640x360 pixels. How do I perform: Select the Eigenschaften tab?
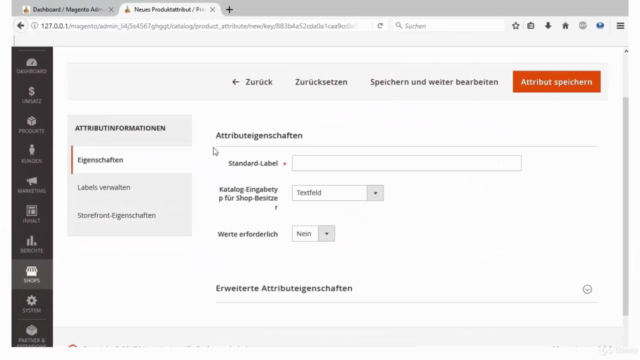point(131,160)
